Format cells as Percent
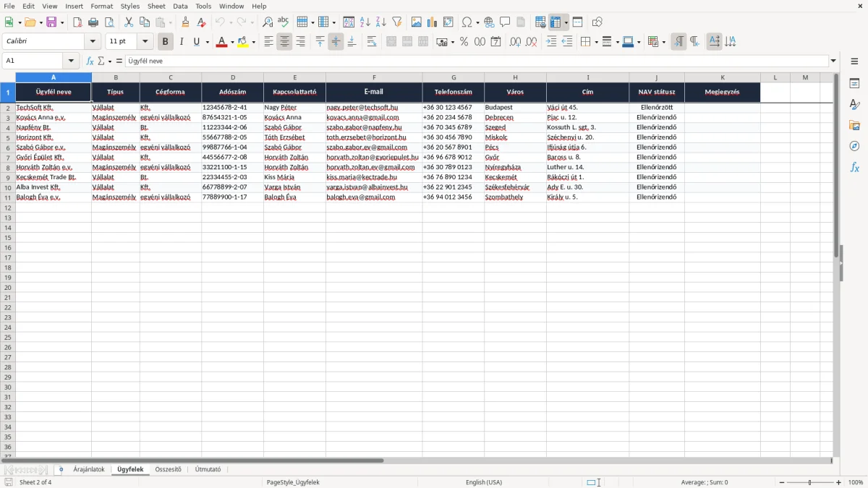 coord(464,42)
